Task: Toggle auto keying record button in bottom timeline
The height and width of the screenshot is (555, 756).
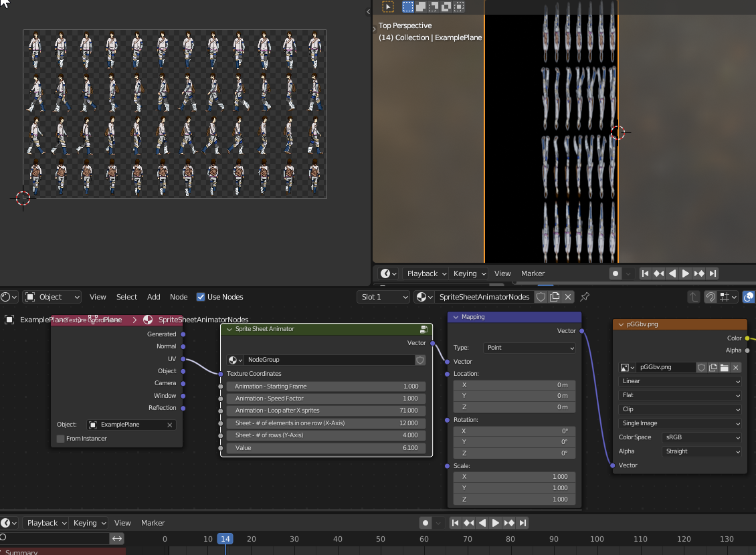Action: [425, 523]
